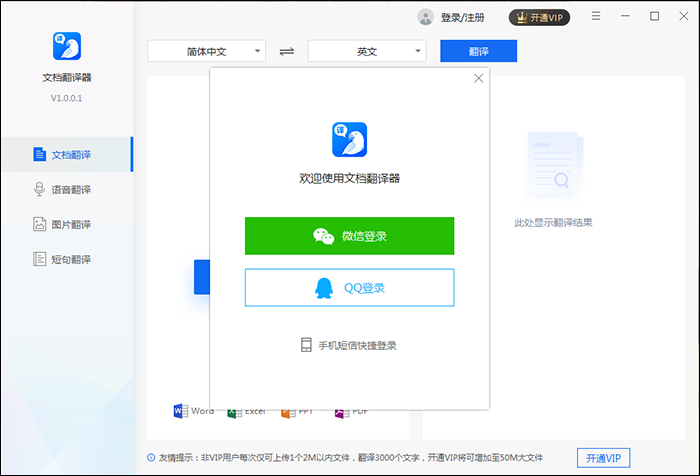This screenshot has height=476, width=700.
Task: Click the info icon beside 友情提示
Action: pyautogui.click(x=151, y=458)
